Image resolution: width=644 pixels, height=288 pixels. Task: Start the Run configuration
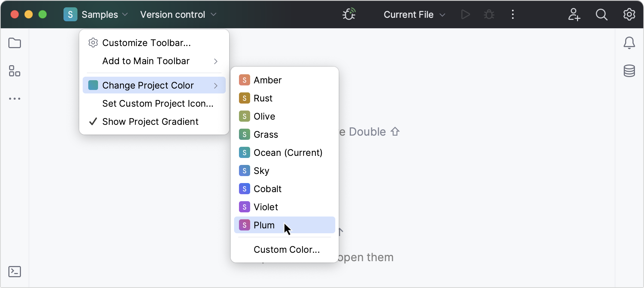point(465,14)
